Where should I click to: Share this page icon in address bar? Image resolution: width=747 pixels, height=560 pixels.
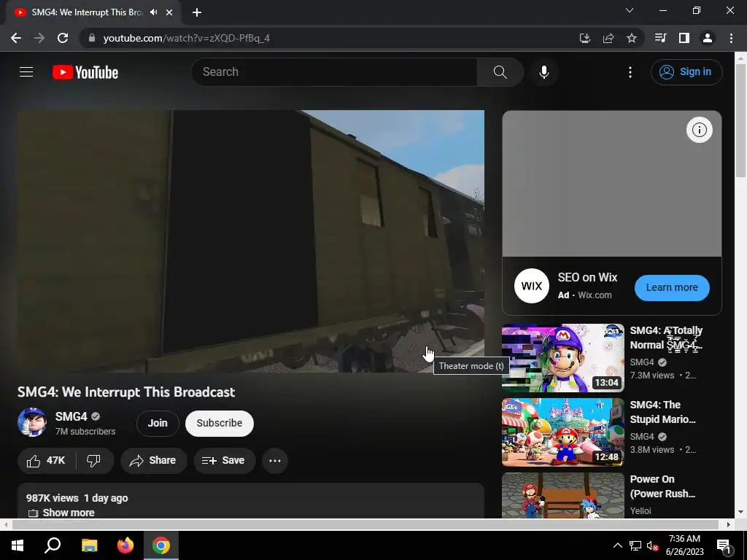click(x=608, y=38)
